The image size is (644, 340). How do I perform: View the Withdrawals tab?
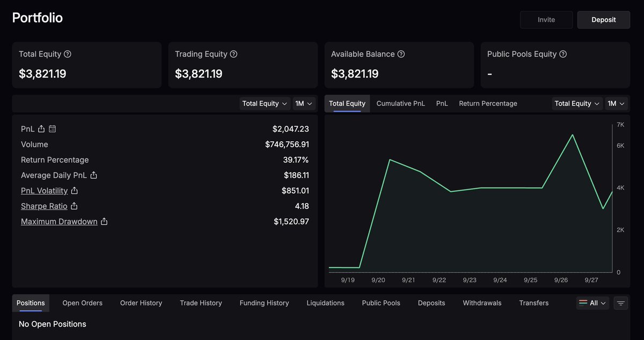point(482,303)
